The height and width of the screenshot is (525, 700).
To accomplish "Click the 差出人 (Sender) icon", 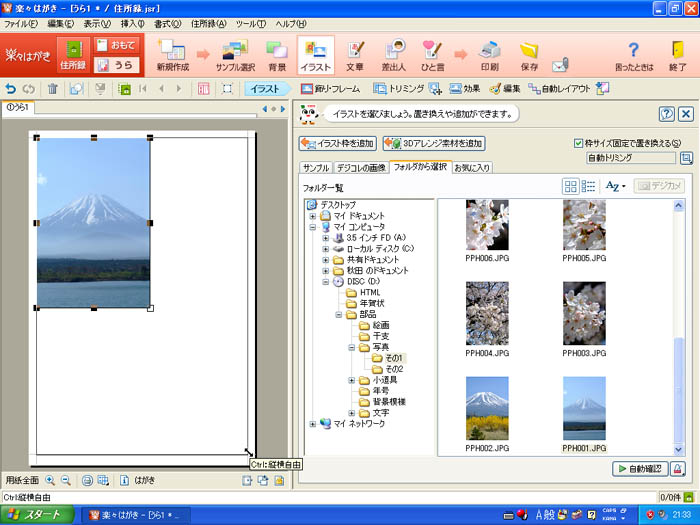I will [395, 54].
